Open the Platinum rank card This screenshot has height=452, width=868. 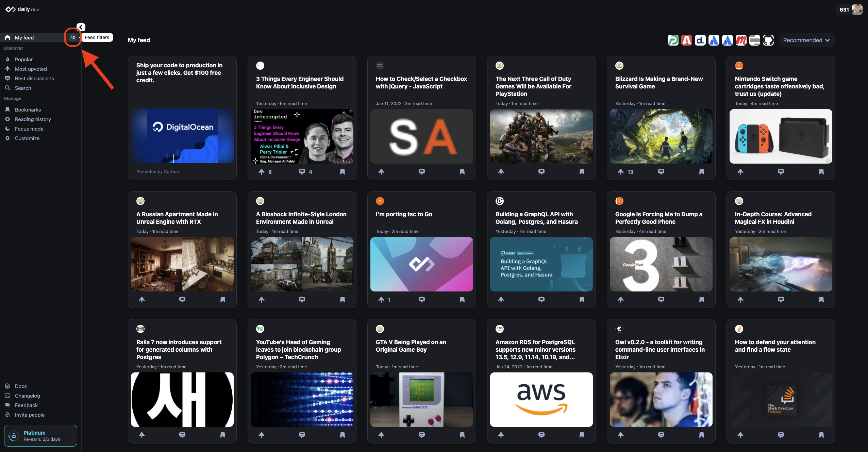[40, 436]
